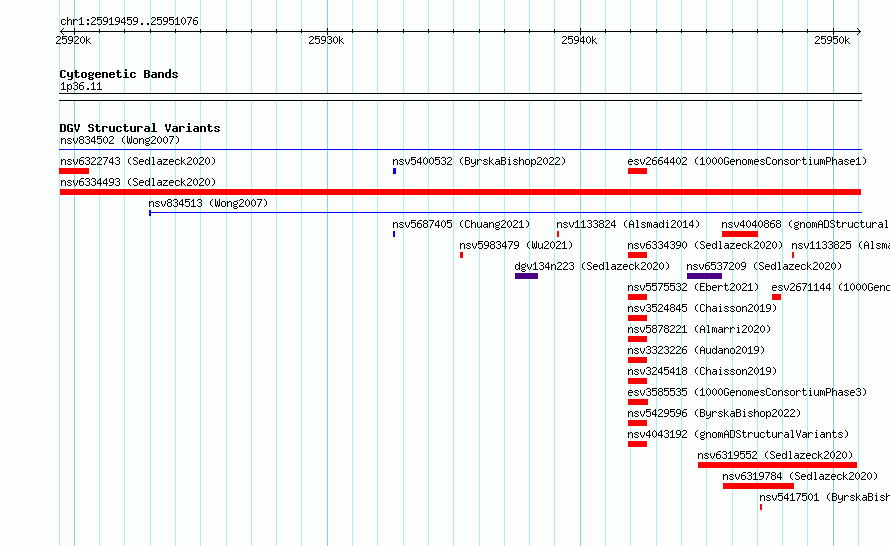
Task: Open the nsv5983479 (Wu2021) label
Action: pyautogui.click(x=516, y=245)
